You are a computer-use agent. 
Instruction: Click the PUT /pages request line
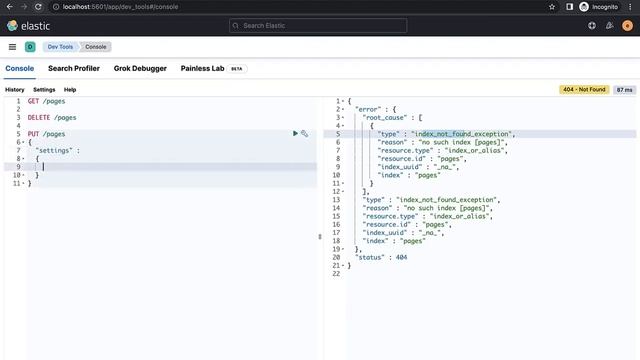[x=46, y=134]
